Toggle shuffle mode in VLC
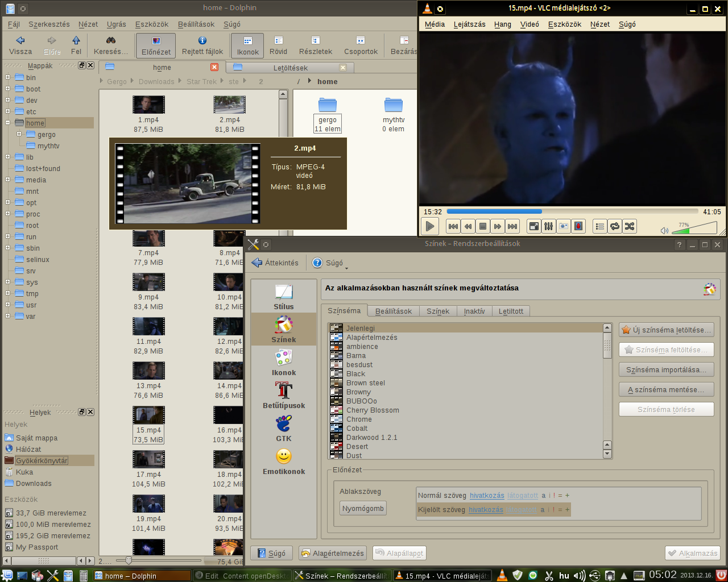This screenshot has height=582, width=728. [x=630, y=226]
